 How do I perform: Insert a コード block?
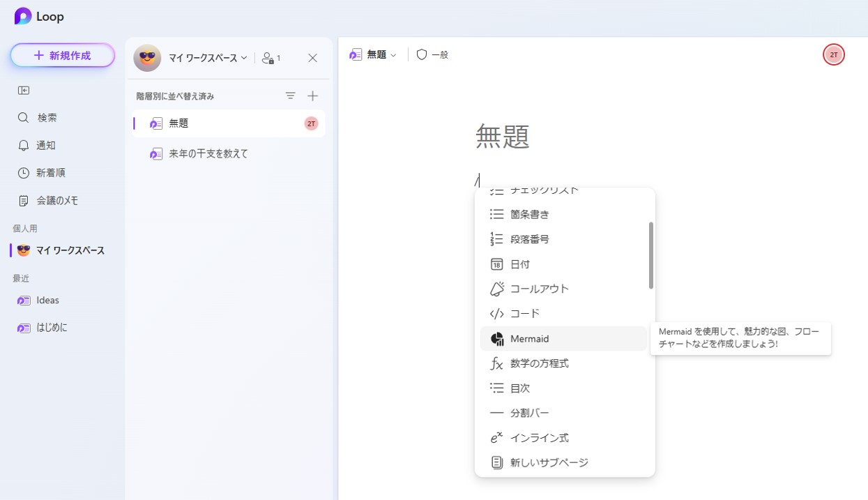pyautogui.click(x=524, y=313)
